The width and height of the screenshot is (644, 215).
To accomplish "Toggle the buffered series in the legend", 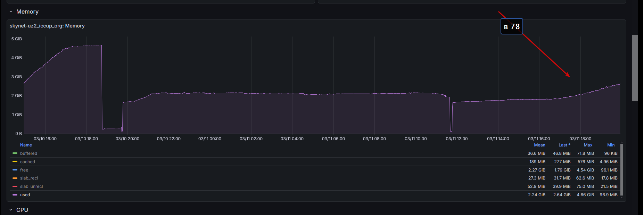I will pos(28,153).
